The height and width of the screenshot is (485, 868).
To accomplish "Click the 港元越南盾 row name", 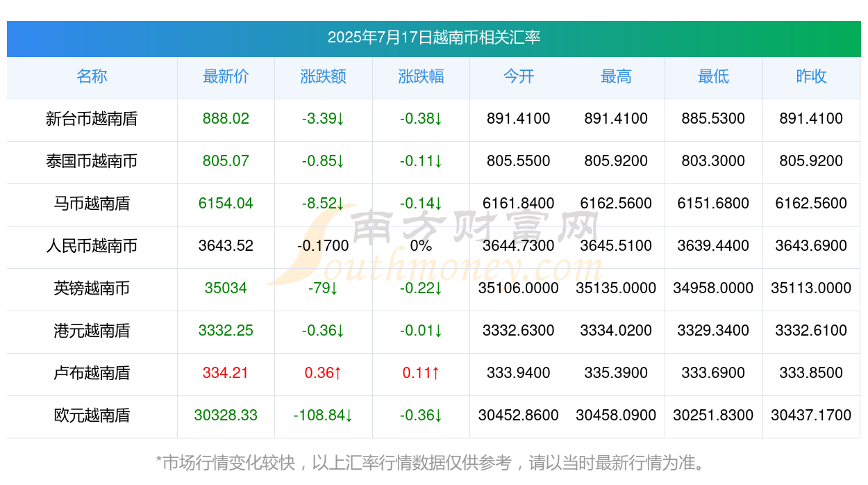I will click(92, 331).
